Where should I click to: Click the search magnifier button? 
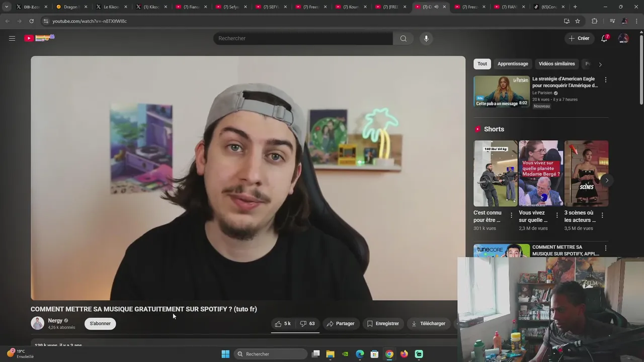pyautogui.click(x=403, y=38)
